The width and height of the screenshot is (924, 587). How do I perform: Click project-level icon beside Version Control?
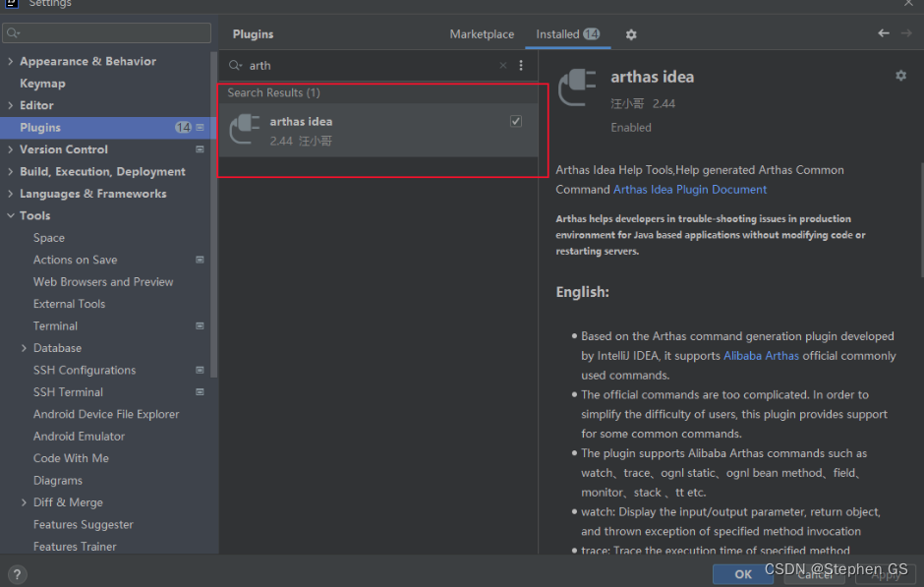pyautogui.click(x=201, y=149)
